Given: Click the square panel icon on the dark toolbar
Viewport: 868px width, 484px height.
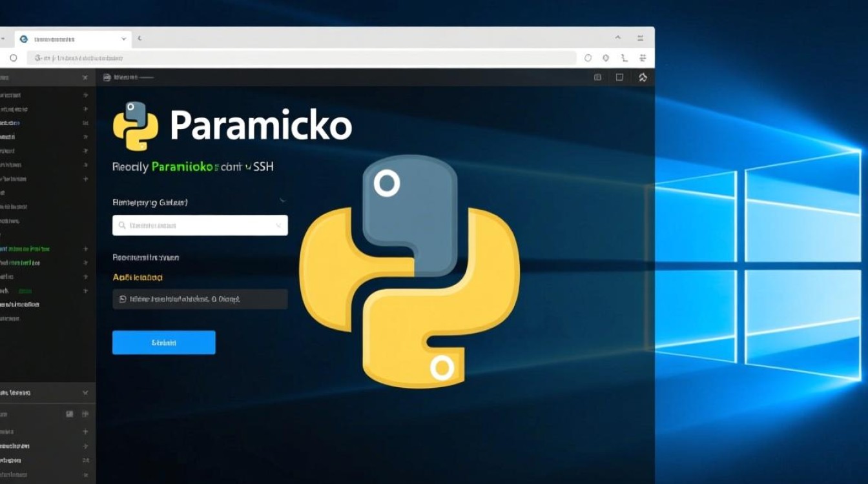Looking at the screenshot, I should tap(619, 77).
